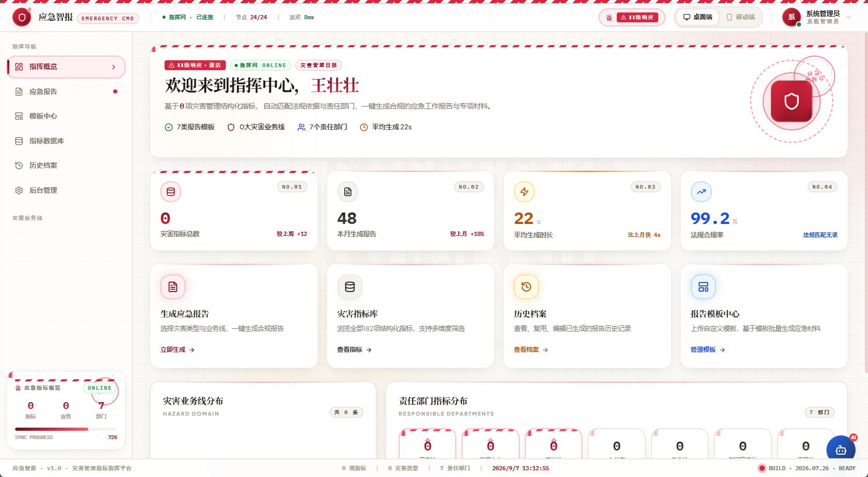Click the page vertical scrollbar
This screenshot has width=868, height=477.
click(866, 203)
